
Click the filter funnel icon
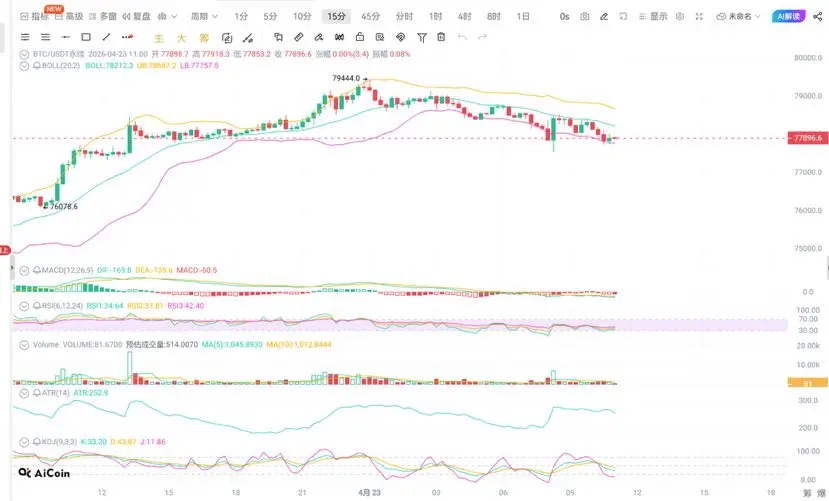[x=421, y=38]
